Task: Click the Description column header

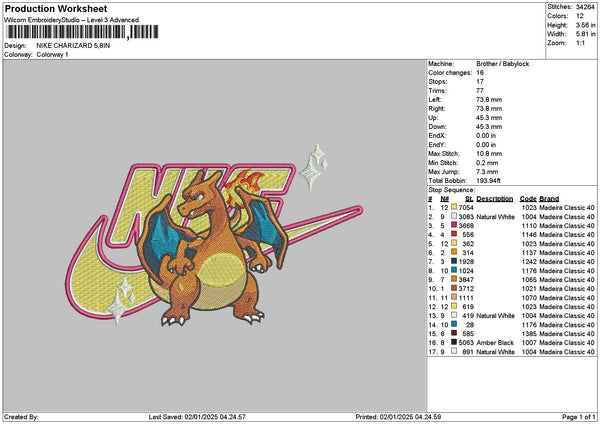Action: pos(494,199)
